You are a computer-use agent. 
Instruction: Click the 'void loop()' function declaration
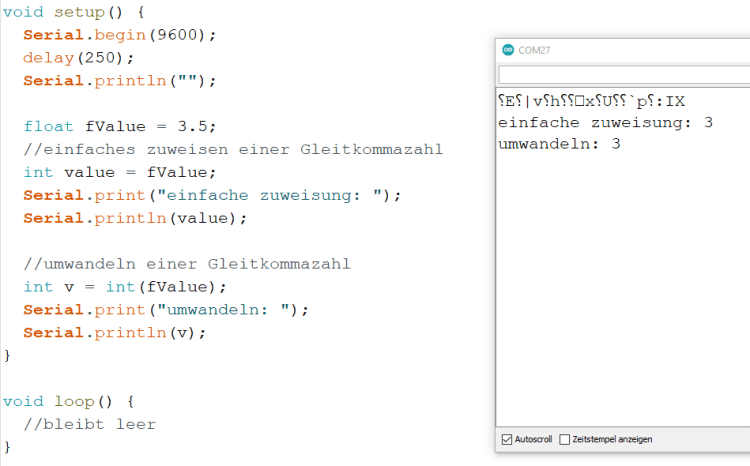tap(69, 401)
